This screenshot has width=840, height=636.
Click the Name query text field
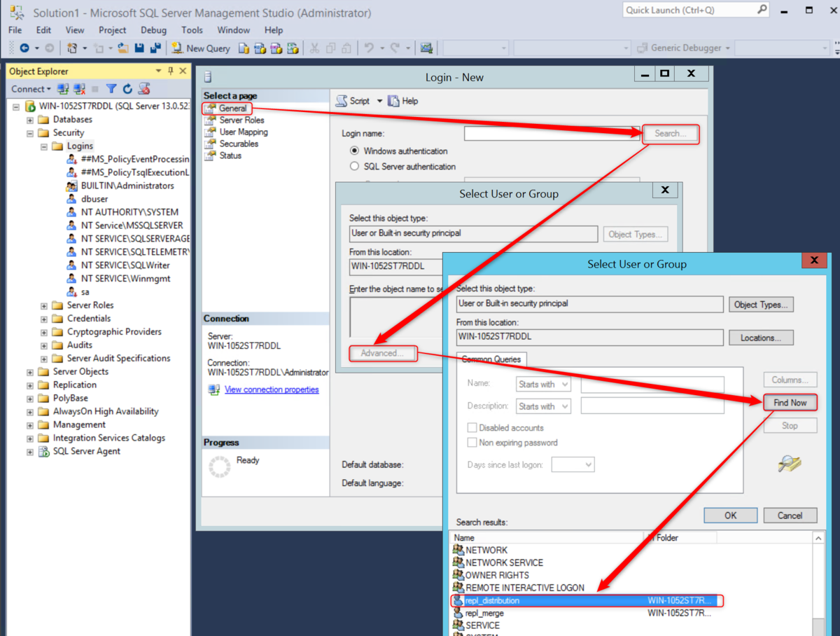click(x=652, y=384)
